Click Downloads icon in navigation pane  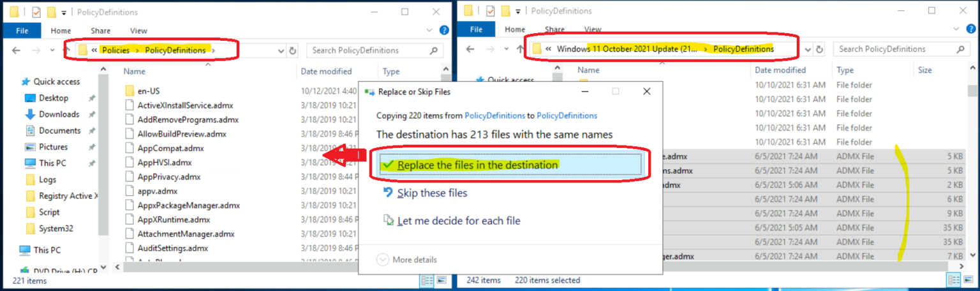(30, 114)
